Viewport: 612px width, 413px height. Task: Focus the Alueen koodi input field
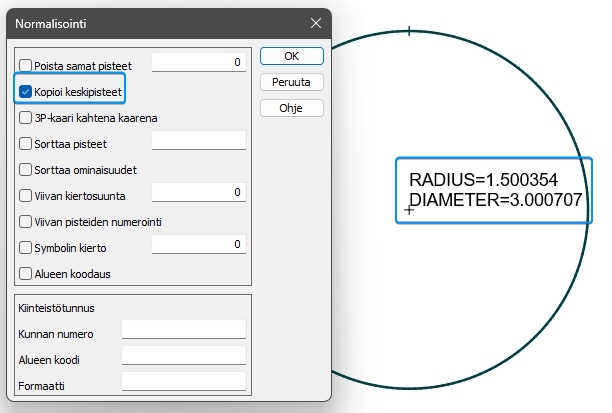click(x=183, y=355)
